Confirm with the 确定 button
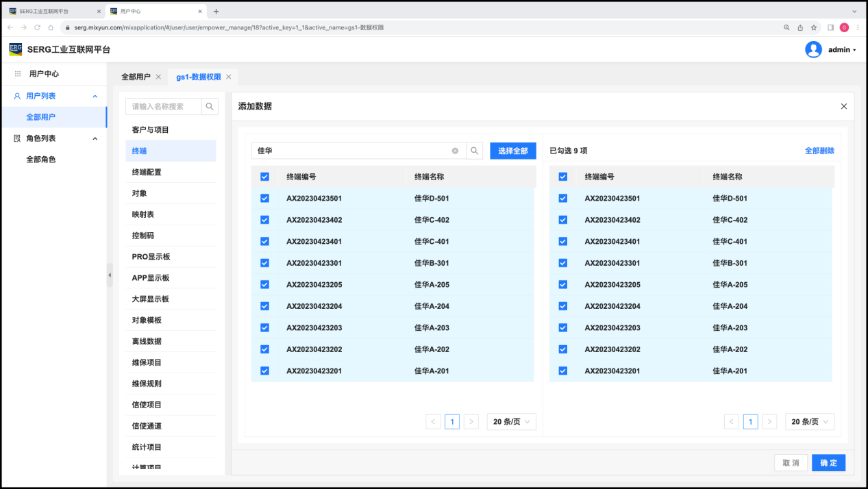868x489 pixels. (x=828, y=463)
